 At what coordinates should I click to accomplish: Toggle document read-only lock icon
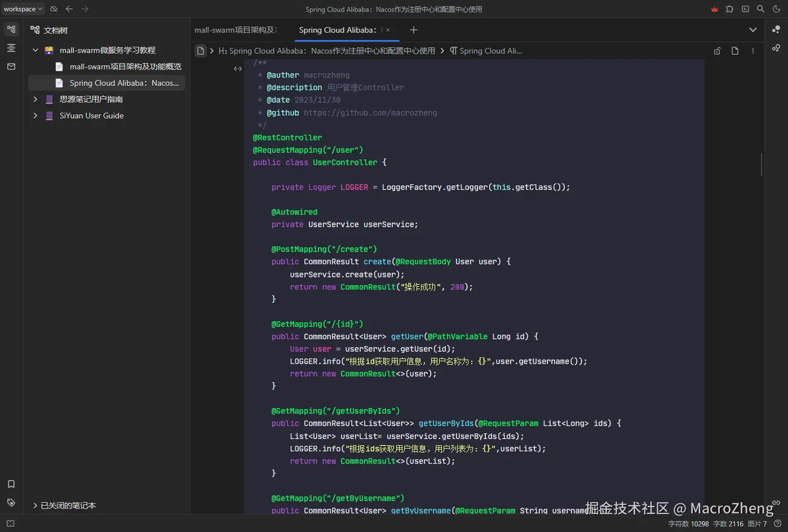(717, 51)
